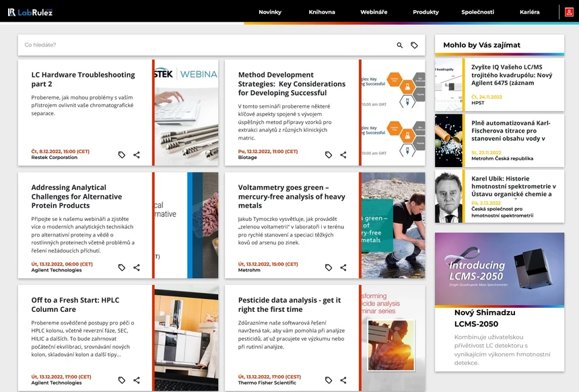The width and height of the screenshot is (579, 392).
Task: Tag the HPLC Column Care webinar
Action: (x=121, y=380)
